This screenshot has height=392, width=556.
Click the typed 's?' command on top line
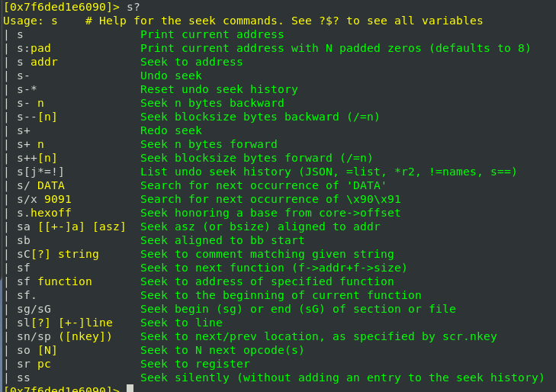(x=133, y=7)
